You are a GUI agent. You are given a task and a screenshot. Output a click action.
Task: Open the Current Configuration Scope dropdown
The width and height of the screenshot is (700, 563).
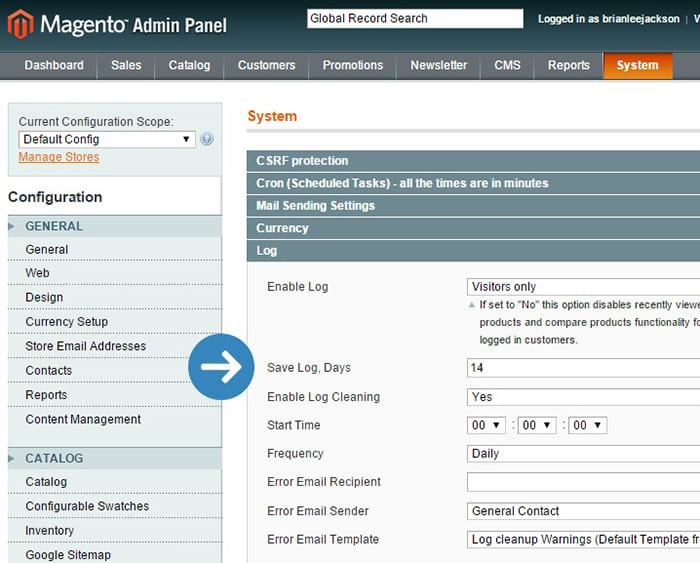point(107,139)
